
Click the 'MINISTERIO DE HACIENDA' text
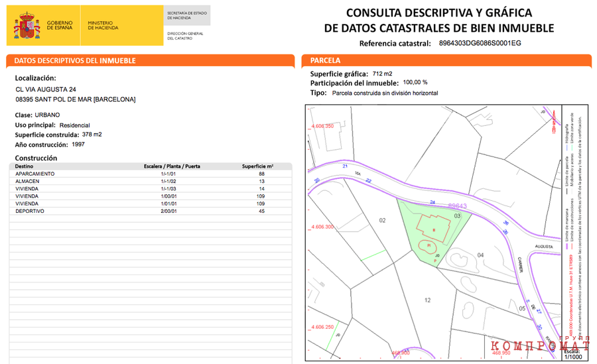103,25
